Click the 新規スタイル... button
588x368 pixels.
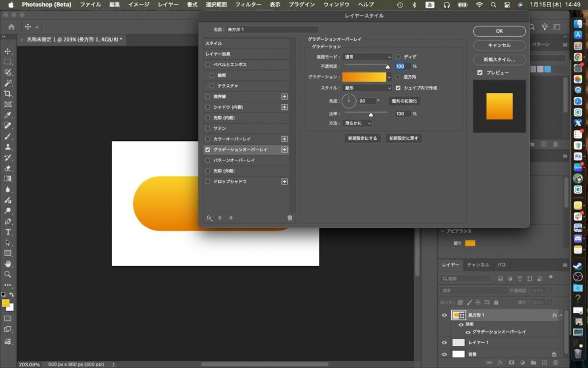click(499, 60)
